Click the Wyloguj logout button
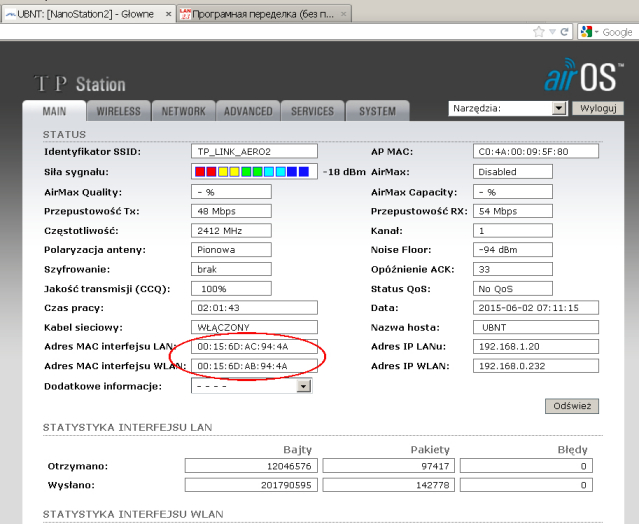Screen dimensions: 639x524 tap(599, 108)
